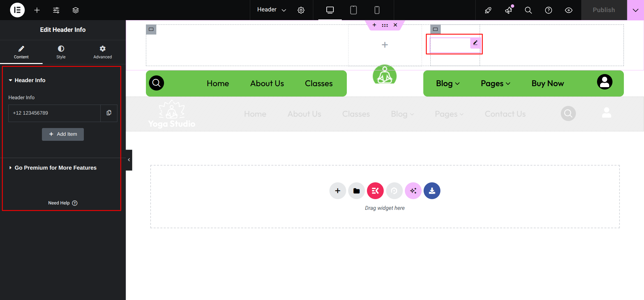Expand Go Premium for More Features section
The image size is (644, 300).
(53, 168)
